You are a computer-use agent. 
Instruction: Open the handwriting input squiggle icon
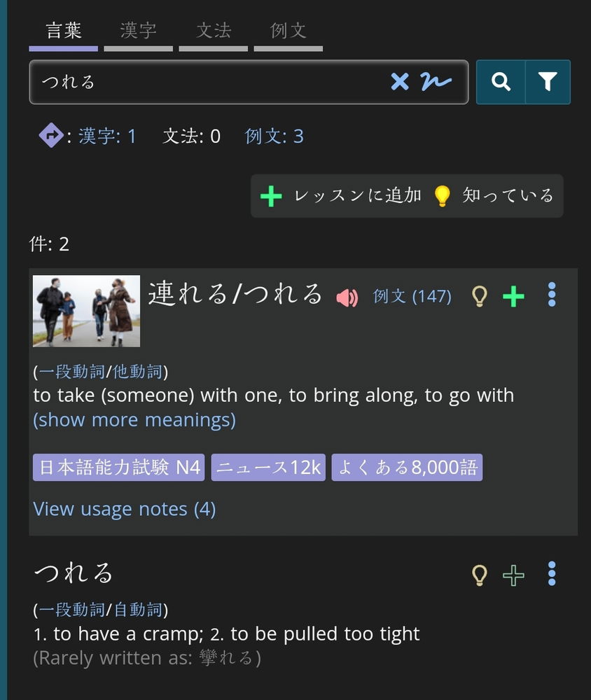[436, 82]
